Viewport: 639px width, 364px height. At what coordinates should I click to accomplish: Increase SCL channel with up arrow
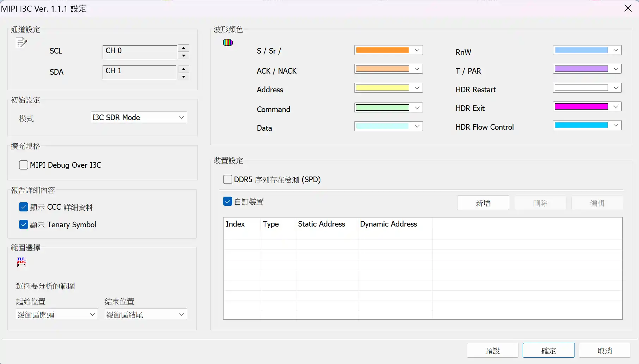[x=184, y=48]
